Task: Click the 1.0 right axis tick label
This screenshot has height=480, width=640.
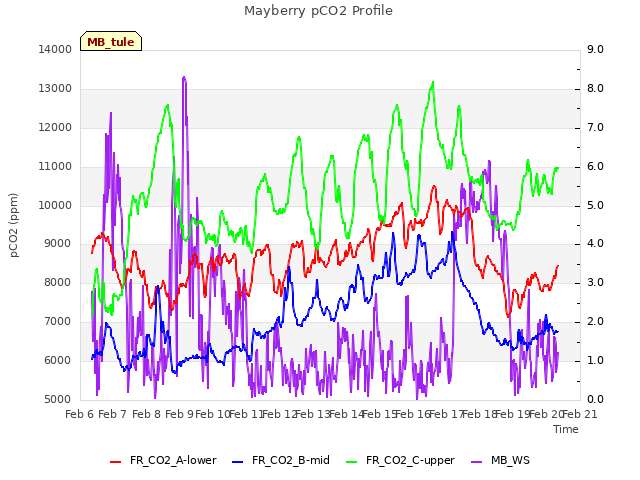Action: pos(595,360)
